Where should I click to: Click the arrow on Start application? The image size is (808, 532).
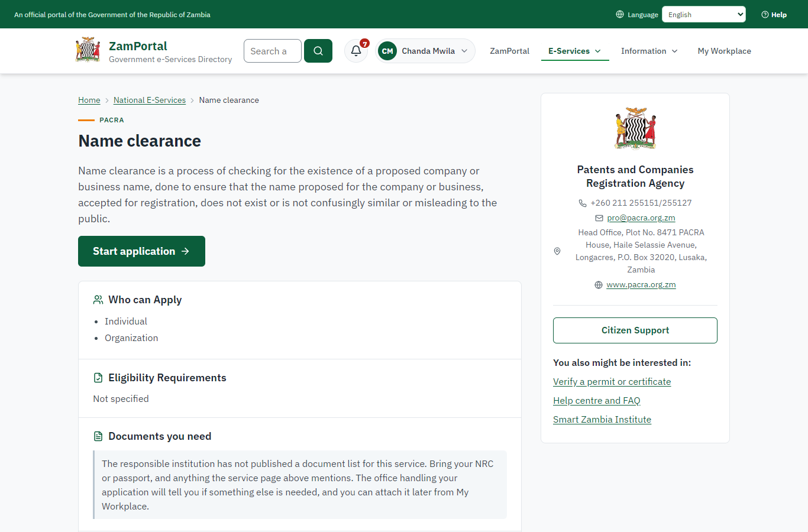pyautogui.click(x=186, y=251)
